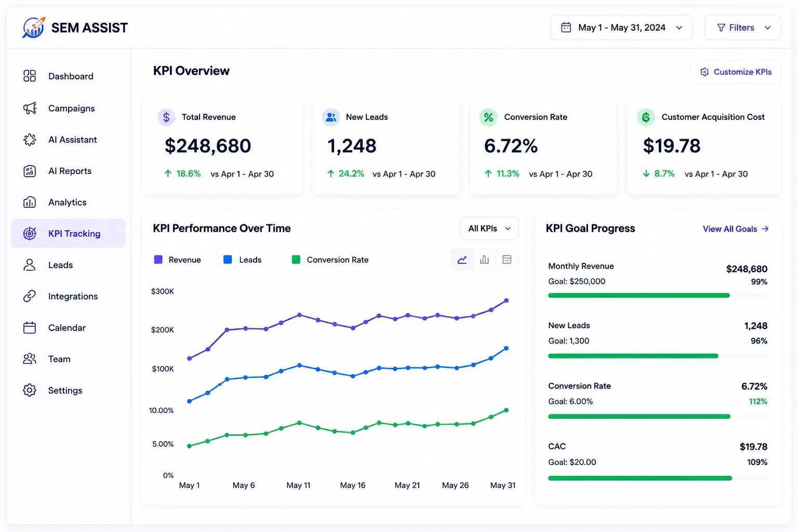Click the KPI Tracking target icon
The image size is (798, 532).
click(x=30, y=233)
